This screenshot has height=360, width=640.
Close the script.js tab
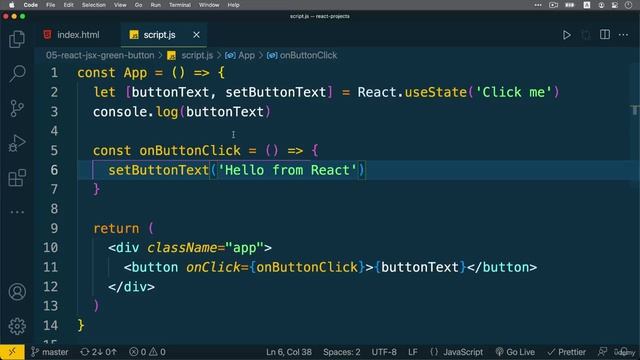(196, 35)
